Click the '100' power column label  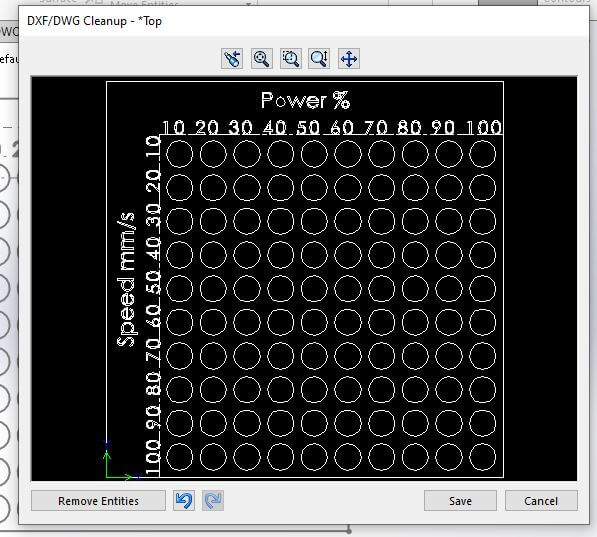[484, 127]
